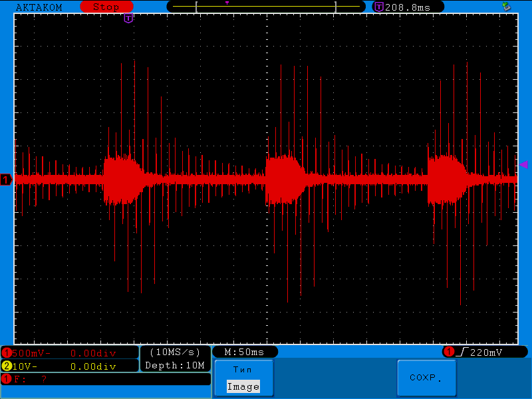Click the rising edge trigger symbol

462,352
